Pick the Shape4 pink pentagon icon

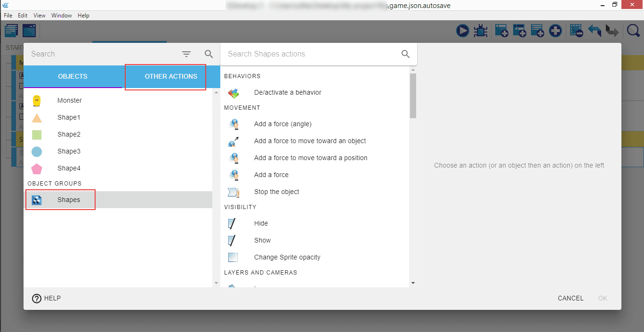coord(37,169)
